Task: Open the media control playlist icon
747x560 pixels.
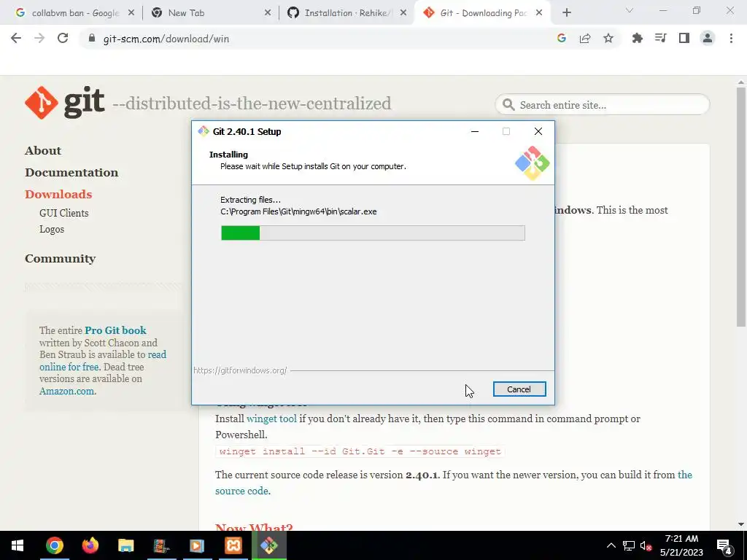Action: [660, 38]
